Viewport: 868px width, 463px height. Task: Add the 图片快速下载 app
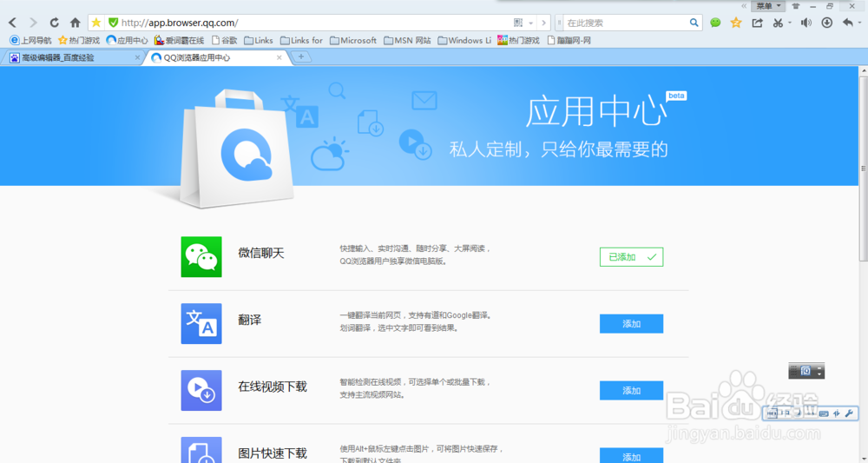coord(631,456)
